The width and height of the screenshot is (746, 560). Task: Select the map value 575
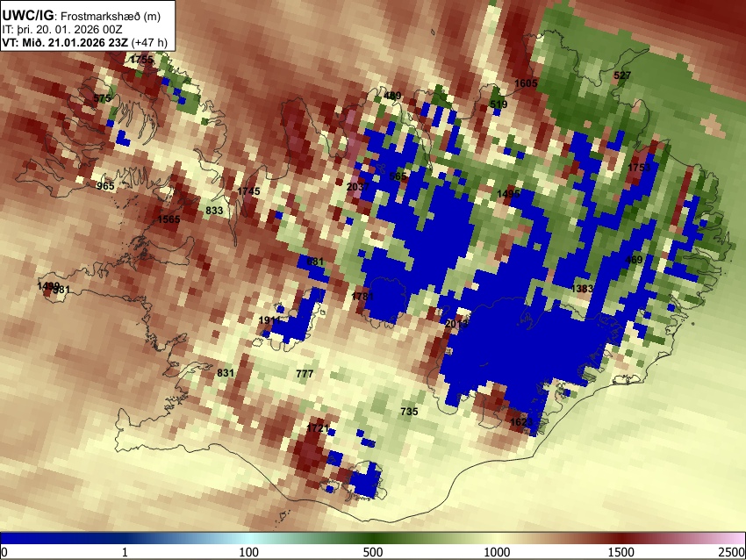click(103, 98)
